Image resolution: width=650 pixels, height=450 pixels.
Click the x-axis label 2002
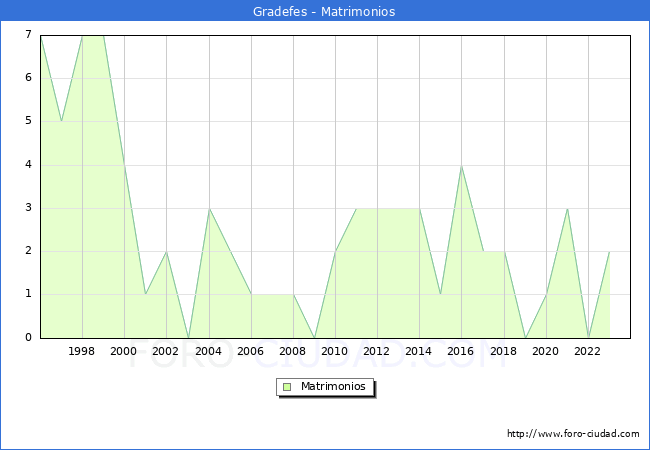[x=165, y=351]
